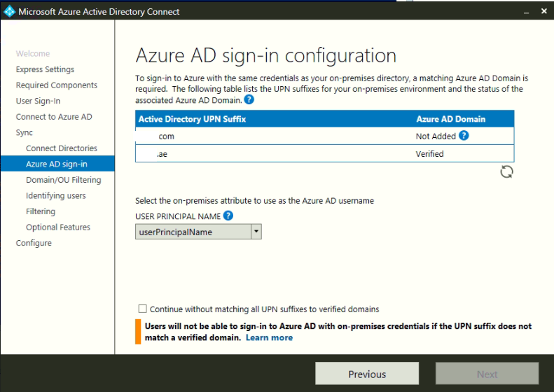Image resolution: width=554 pixels, height=392 pixels.
Task: Click the USER PRINCIPAL NAME label
Action: [178, 216]
